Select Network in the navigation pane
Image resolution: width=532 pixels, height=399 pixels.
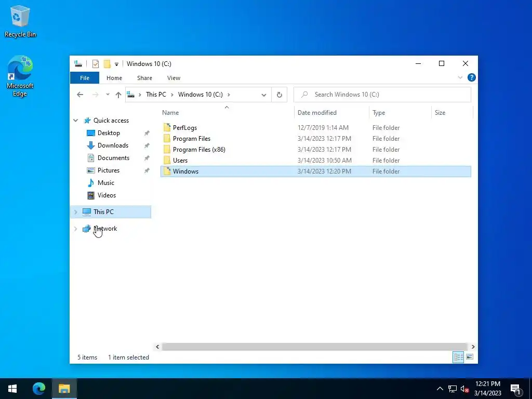pos(105,229)
